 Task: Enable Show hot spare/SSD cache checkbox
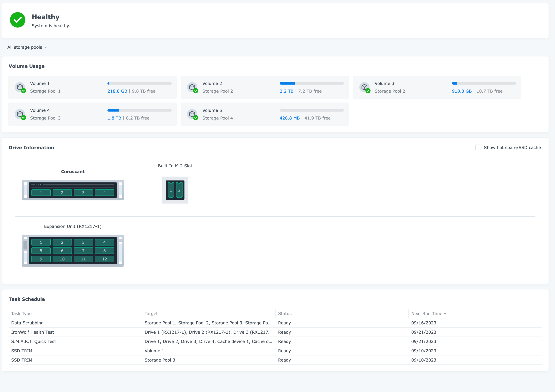(x=478, y=148)
